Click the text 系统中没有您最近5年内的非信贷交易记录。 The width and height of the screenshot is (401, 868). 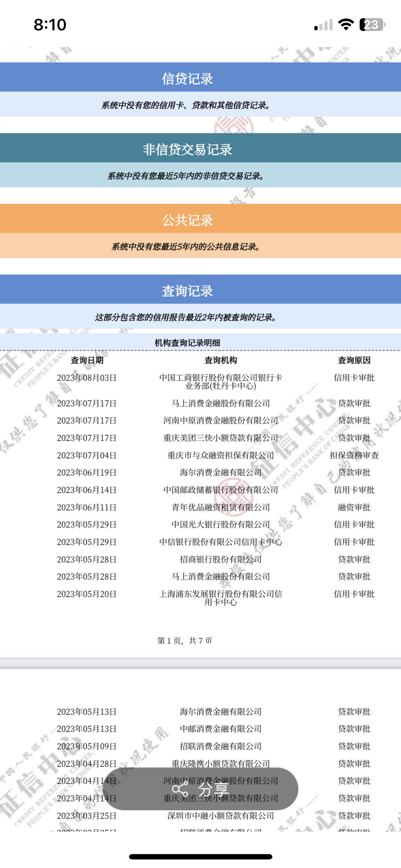[186, 176]
